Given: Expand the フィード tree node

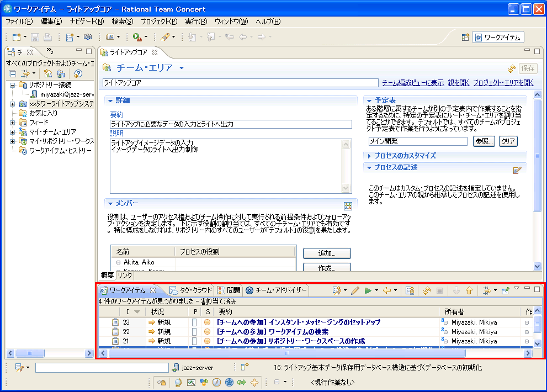Looking at the screenshot, I should point(12,123).
